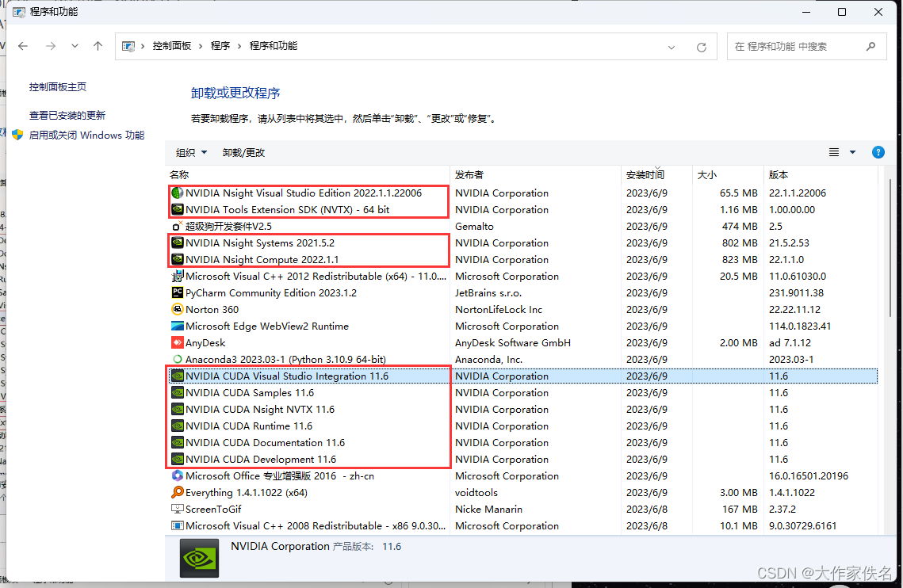The width and height of the screenshot is (903, 588).
Task: Click the refresh icon in address bar
Action: click(701, 46)
